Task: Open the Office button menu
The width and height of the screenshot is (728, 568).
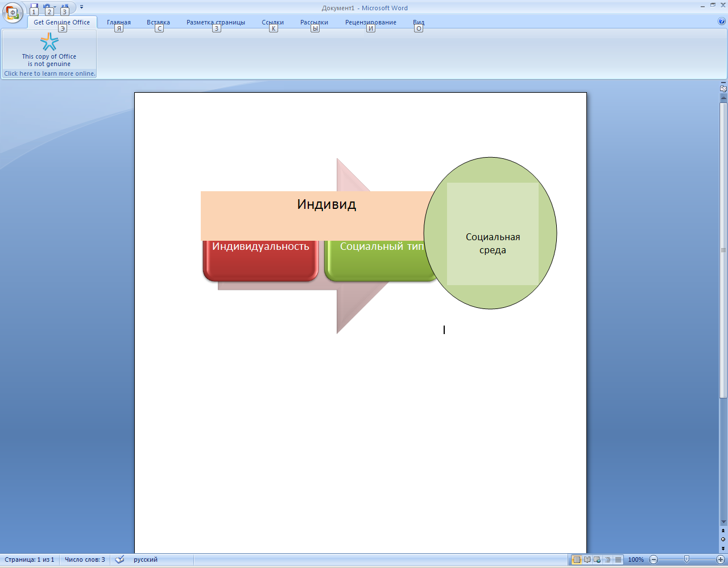Action: pos(12,12)
